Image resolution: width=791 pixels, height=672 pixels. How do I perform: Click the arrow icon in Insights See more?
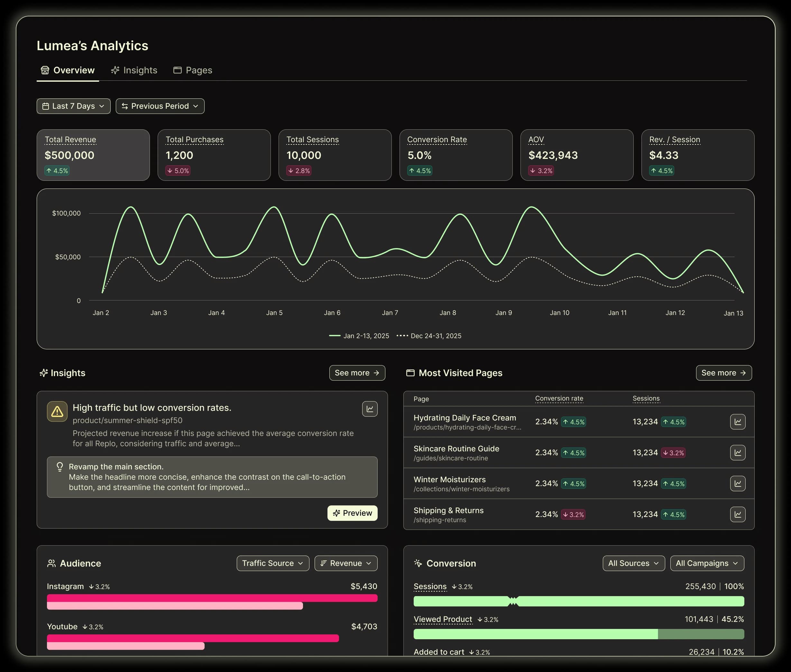click(376, 373)
